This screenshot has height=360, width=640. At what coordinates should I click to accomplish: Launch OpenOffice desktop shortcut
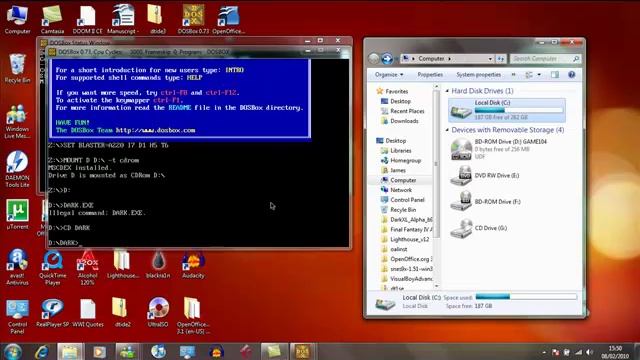click(229, 18)
